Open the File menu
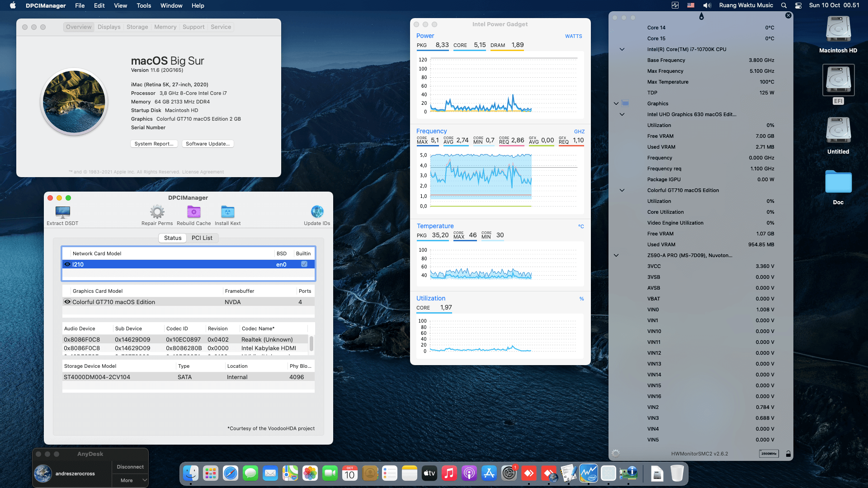 (80, 5)
